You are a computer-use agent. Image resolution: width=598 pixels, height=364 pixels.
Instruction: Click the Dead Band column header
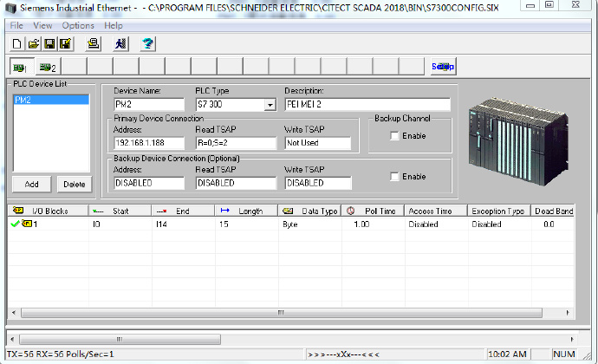click(x=553, y=211)
